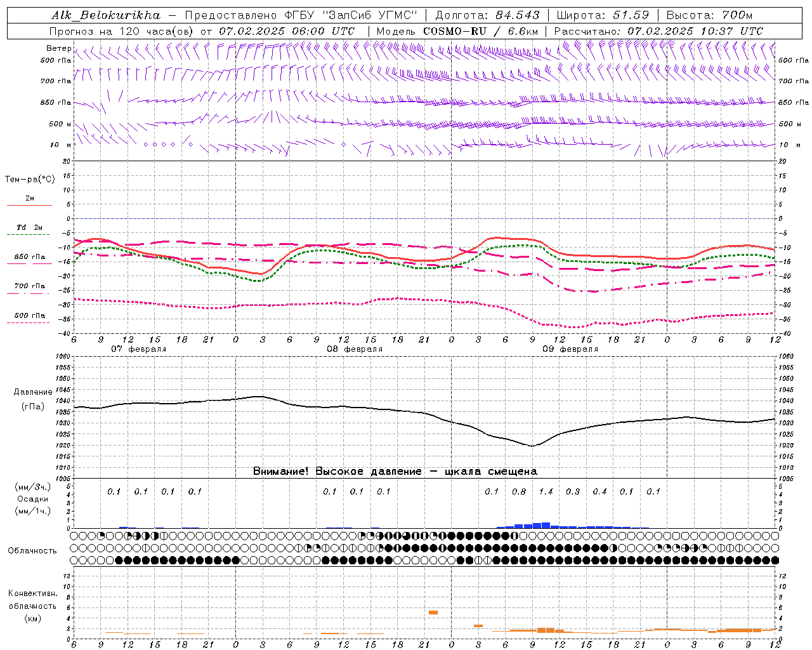This screenshot has height=650, width=812.
Task: Click the precipitation value 0.8
Action: [519, 491]
